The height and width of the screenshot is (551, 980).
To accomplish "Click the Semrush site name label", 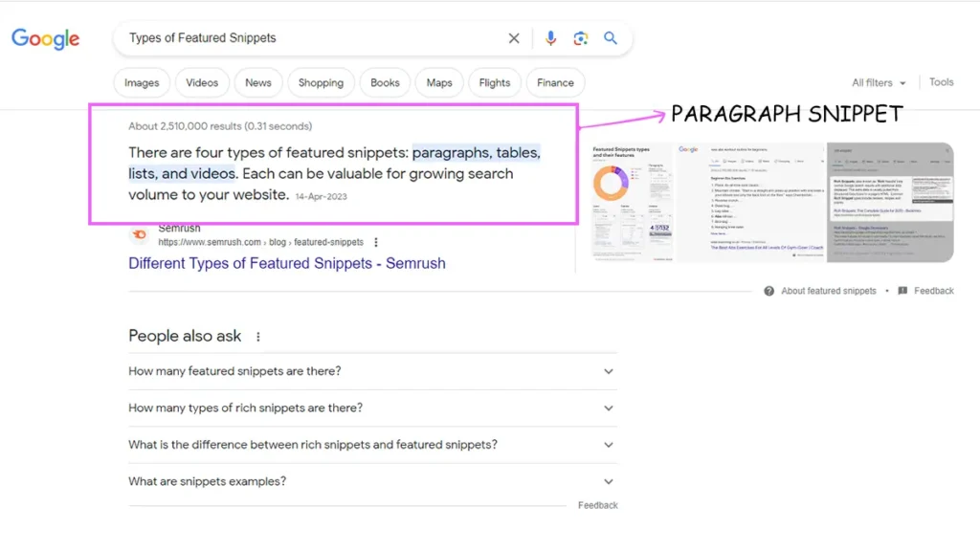I will coord(179,228).
